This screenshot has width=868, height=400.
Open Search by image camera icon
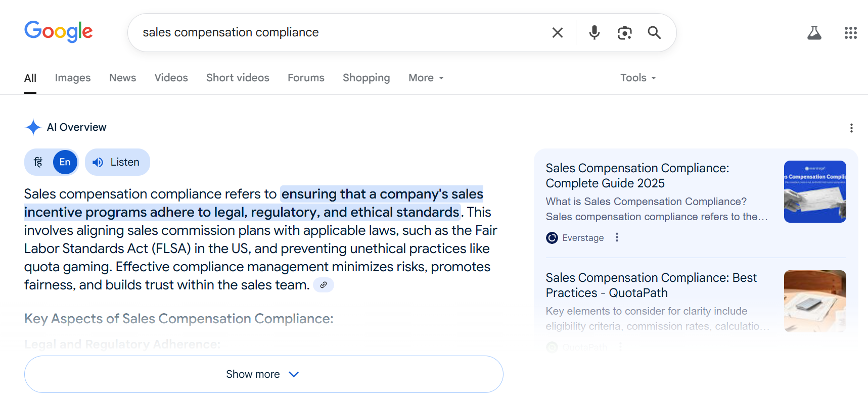(x=625, y=33)
